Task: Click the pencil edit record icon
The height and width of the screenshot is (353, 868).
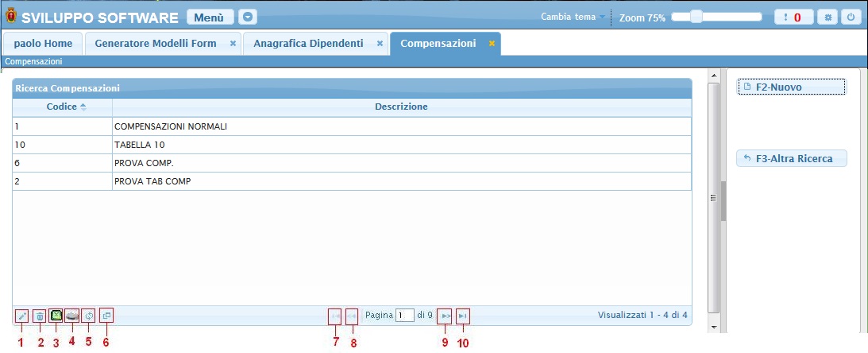Action: (21, 316)
